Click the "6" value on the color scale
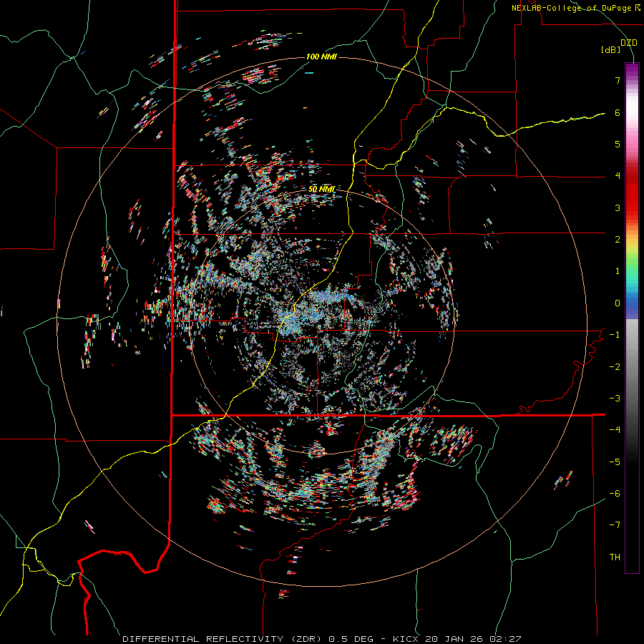Screen dimensions: 644x644 coord(618,112)
